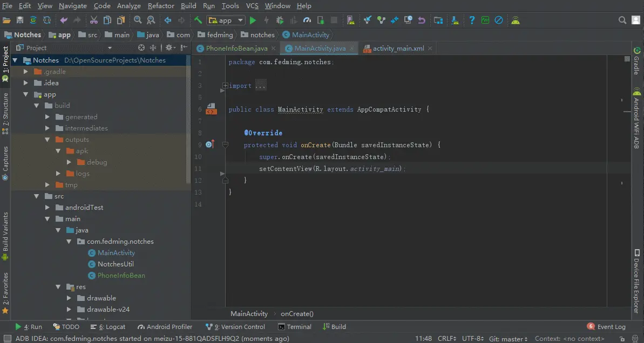
Task: Toggle the 1: Project side tool window
Action: tap(5, 64)
